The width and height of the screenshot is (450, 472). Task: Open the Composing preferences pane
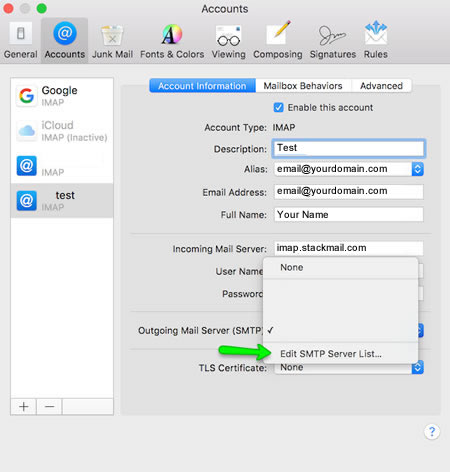[x=278, y=41]
